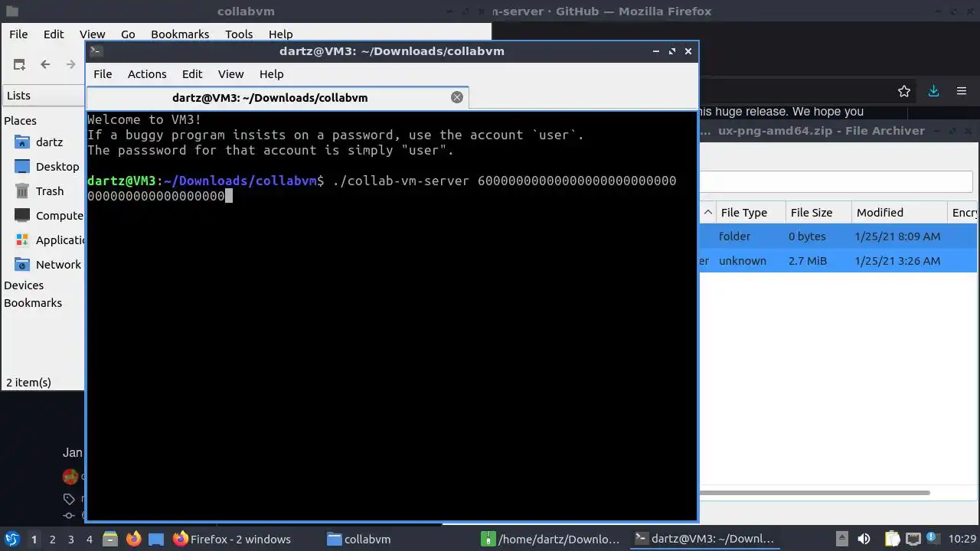Open the Lists side pane dropdown
Viewport: 980px width, 551px height.
tap(43, 96)
